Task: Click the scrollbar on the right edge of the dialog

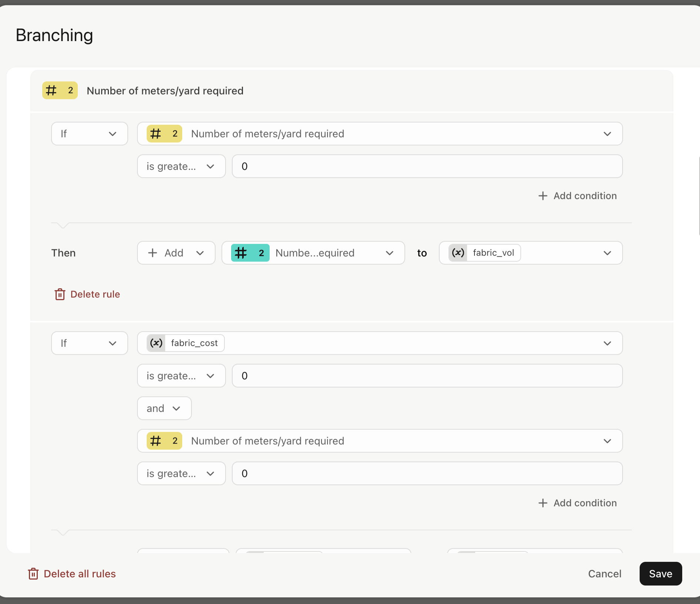Action: coord(699,196)
